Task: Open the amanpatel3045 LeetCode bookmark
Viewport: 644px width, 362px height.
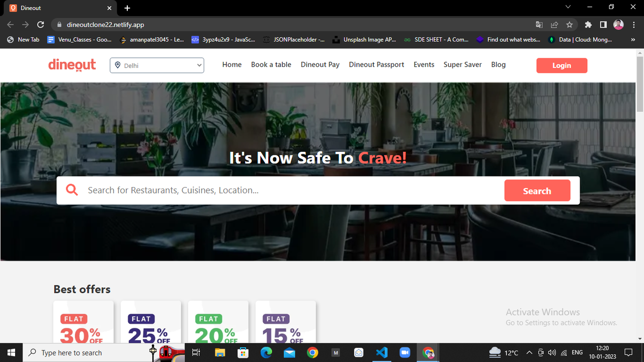Action: pos(151,40)
